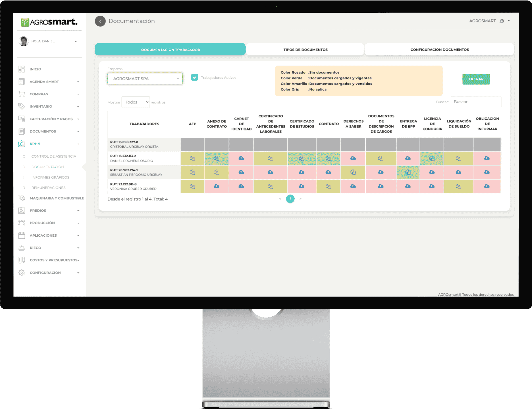532x409 pixels.
Task: Click the Inicio dashboard icon in sidebar
Action: pos(21,69)
